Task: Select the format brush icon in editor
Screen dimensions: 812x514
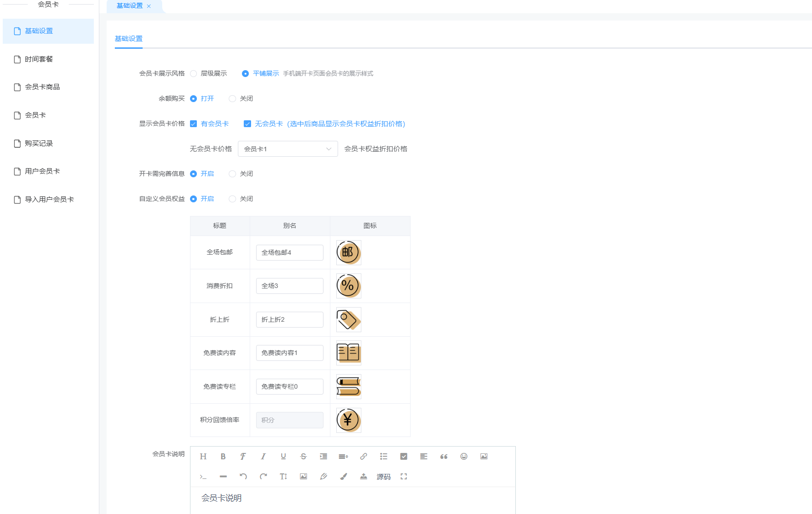Action: click(344, 477)
